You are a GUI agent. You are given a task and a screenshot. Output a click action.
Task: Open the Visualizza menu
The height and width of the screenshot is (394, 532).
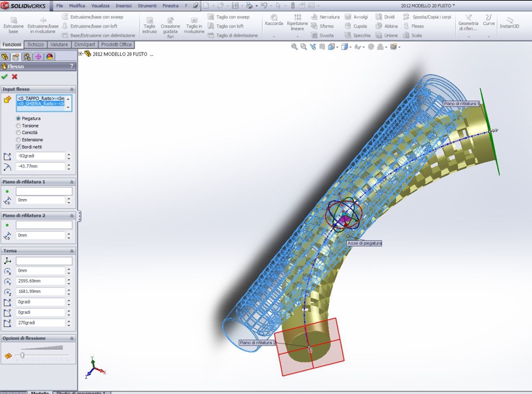tap(100, 6)
